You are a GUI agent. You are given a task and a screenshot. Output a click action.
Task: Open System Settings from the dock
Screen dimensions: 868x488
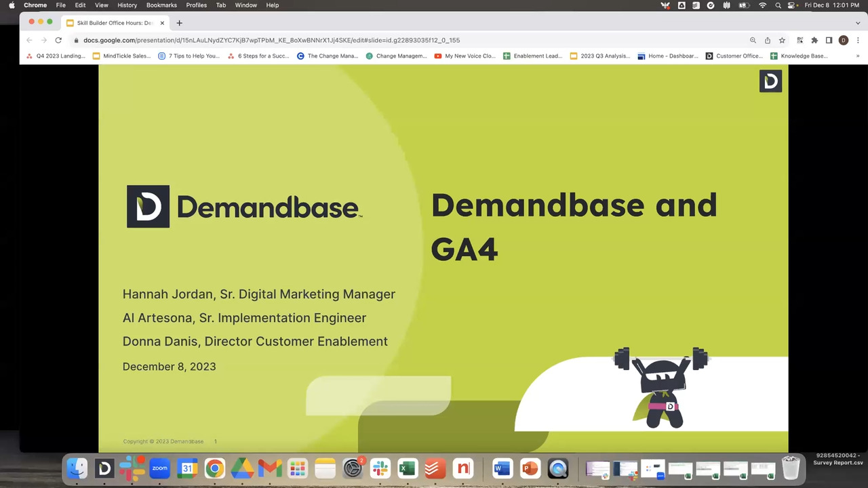click(353, 468)
